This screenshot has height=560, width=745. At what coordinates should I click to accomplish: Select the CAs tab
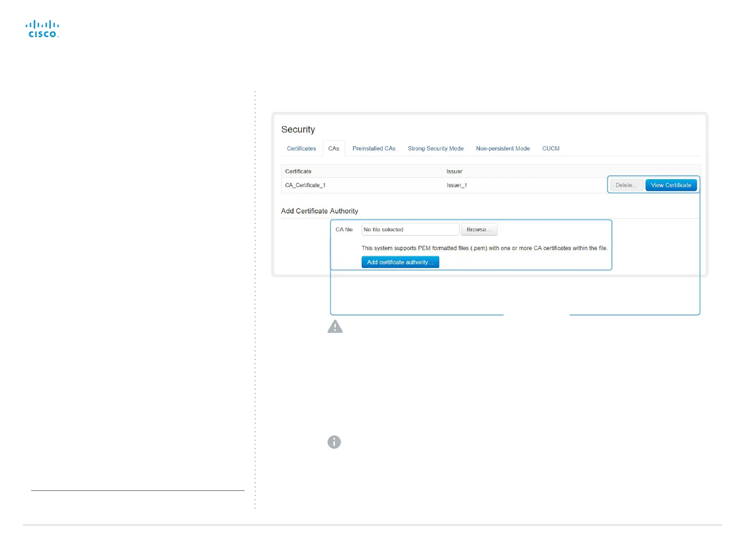point(334,149)
